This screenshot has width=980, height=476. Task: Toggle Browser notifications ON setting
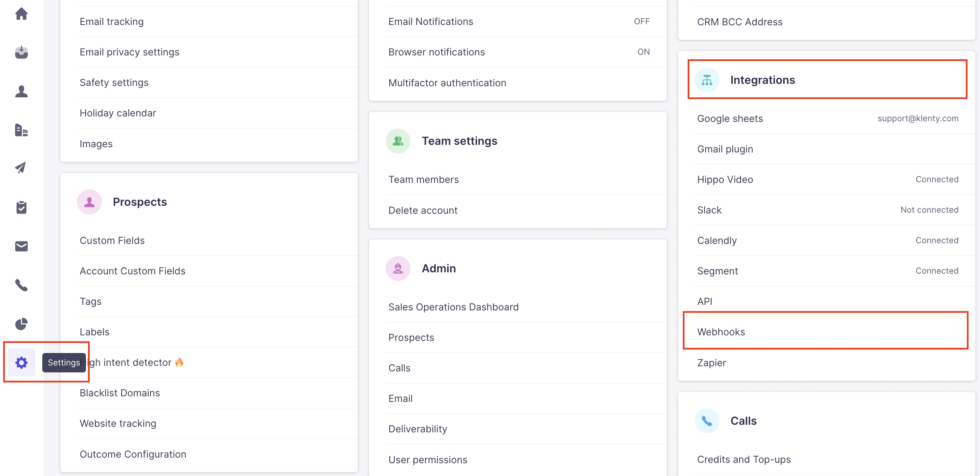(643, 52)
